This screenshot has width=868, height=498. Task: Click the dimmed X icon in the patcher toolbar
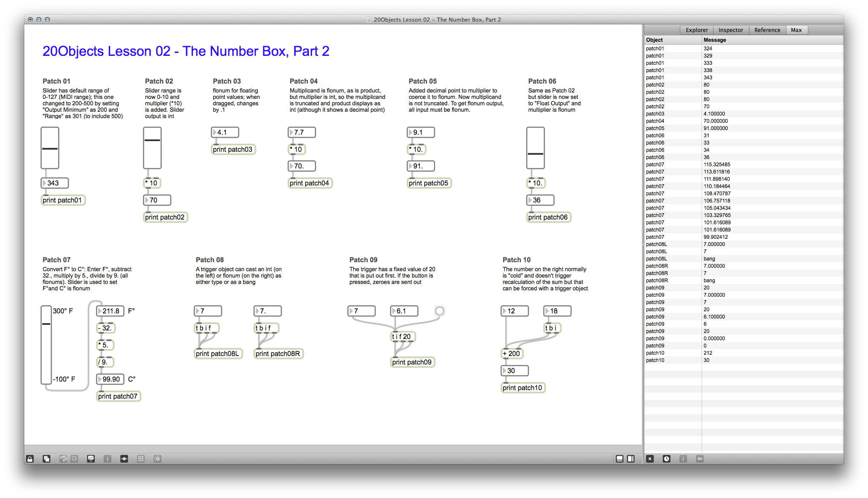point(74,459)
